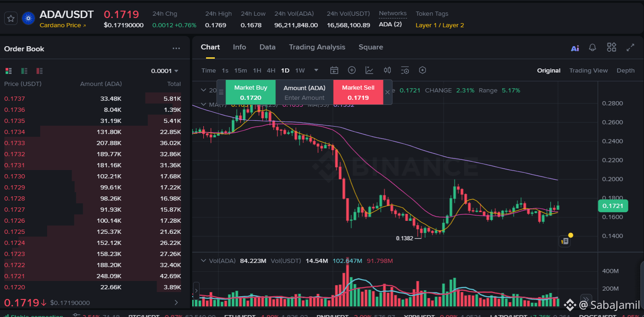Select ask price 0.1725 row

point(92,232)
